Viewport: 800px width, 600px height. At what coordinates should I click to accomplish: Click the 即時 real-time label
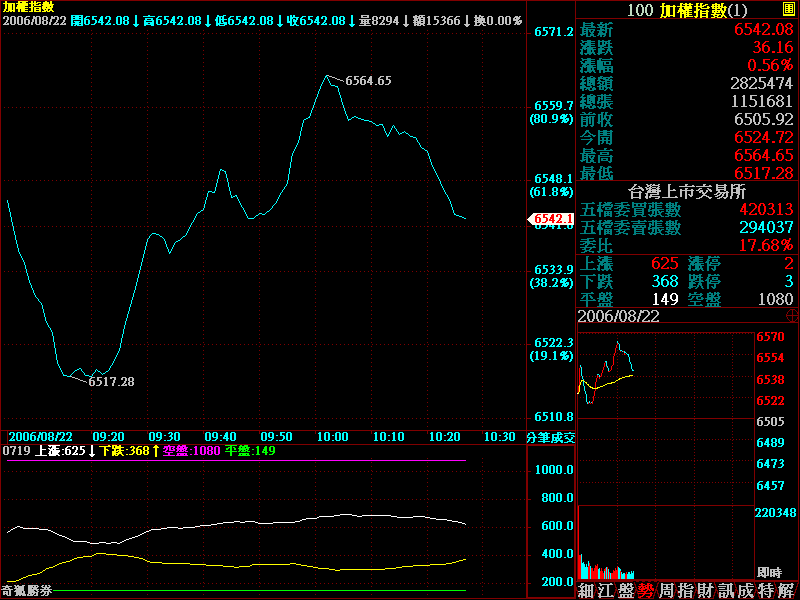click(x=769, y=572)
